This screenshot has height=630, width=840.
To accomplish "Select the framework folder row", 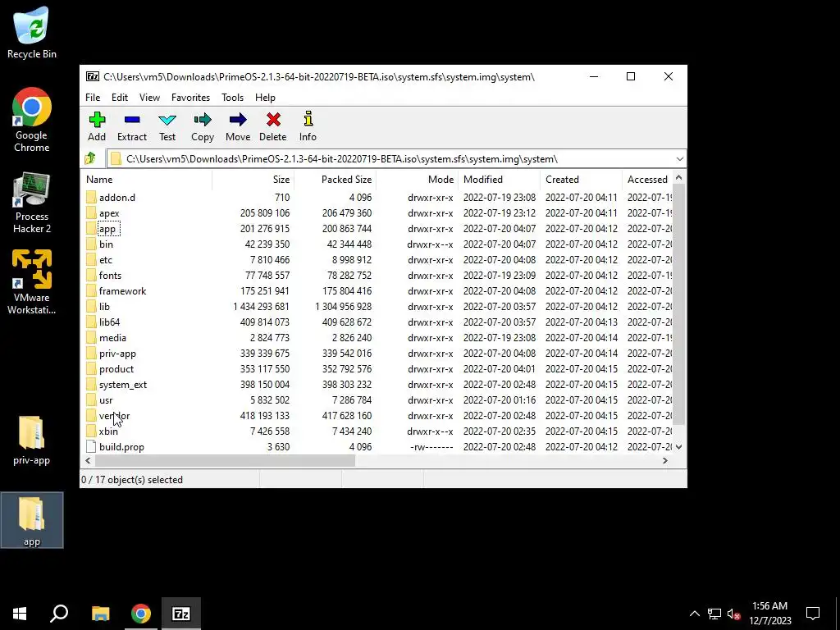I will click(377, 291).
